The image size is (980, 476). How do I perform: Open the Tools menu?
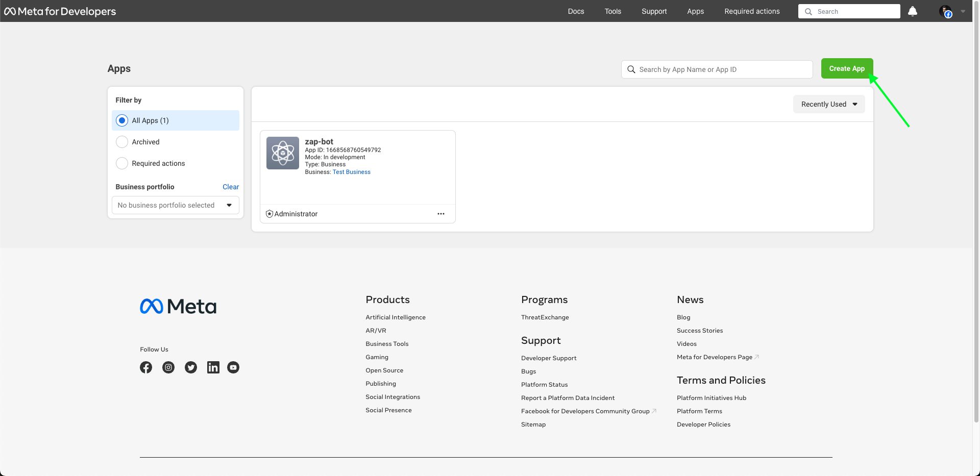613,11
